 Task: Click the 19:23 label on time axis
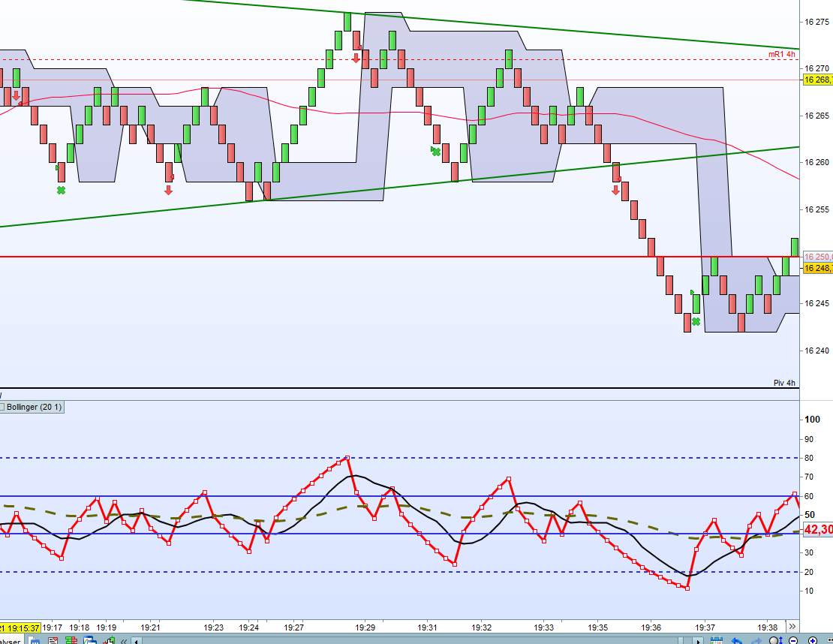click(x=214, y=627)
